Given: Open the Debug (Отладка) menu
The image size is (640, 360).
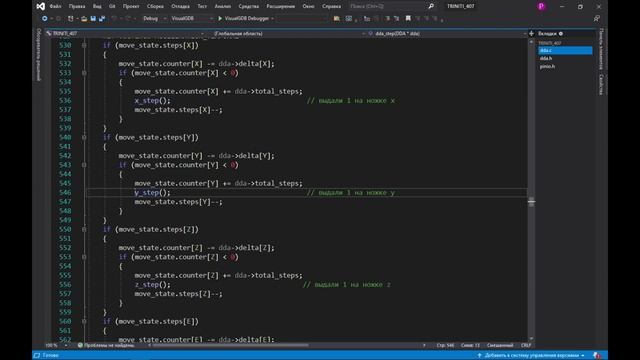Looking at the screenshot, I should pyautogui.click(x=180, y=6).
